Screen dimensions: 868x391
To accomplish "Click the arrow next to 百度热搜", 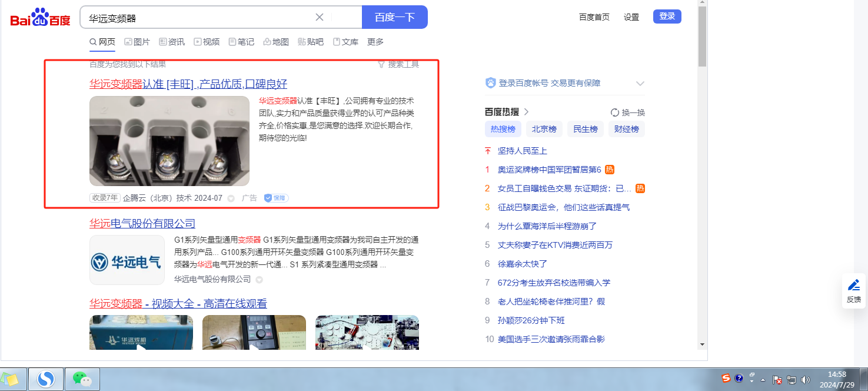I will coord(526,112).
